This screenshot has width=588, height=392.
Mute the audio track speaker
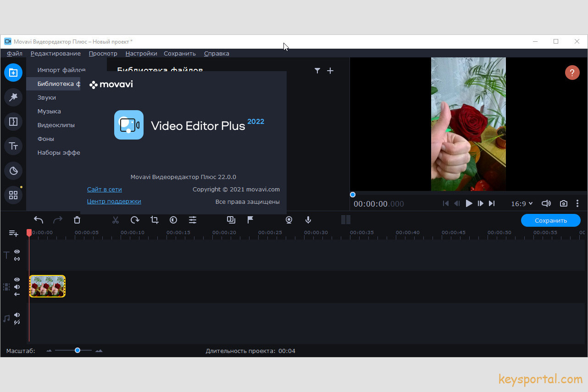[x=17, y=315]
